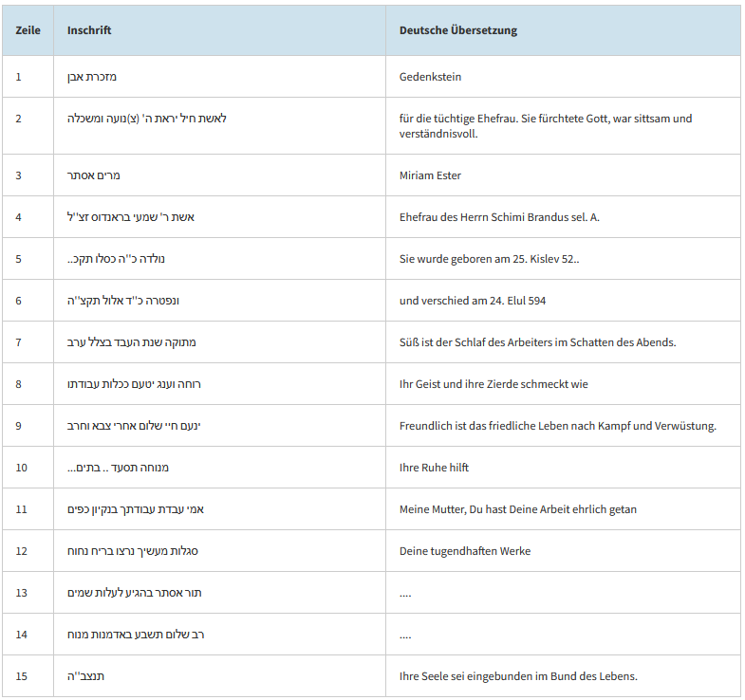Click the row number 15 cell
745x700 pixels.
point(22,676)
